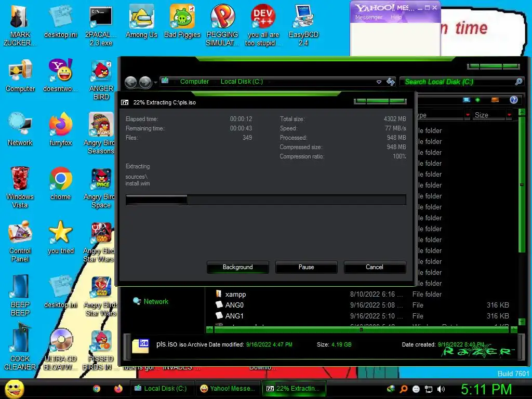Launch Firefox from the taskbar quick launch
Image resolution: width=532 pixels, height=399 pixels.
click(x=118, y=389)
